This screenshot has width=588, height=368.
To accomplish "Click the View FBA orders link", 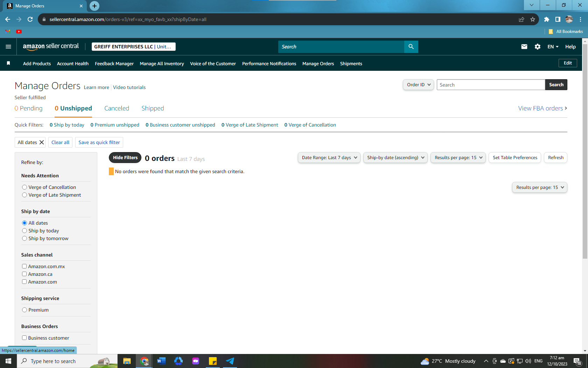I will (x=542, y=108).
